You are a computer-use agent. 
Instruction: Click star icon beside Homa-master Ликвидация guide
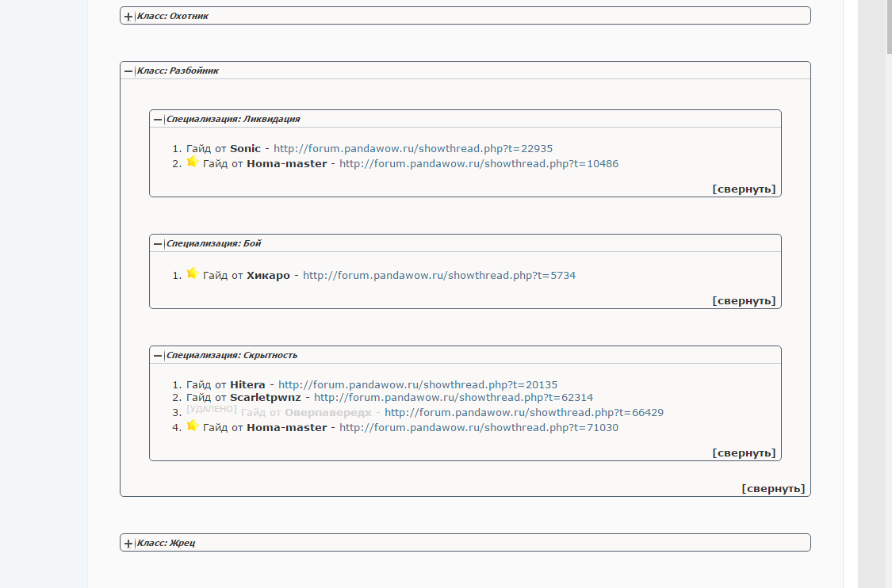coord(192,162)
